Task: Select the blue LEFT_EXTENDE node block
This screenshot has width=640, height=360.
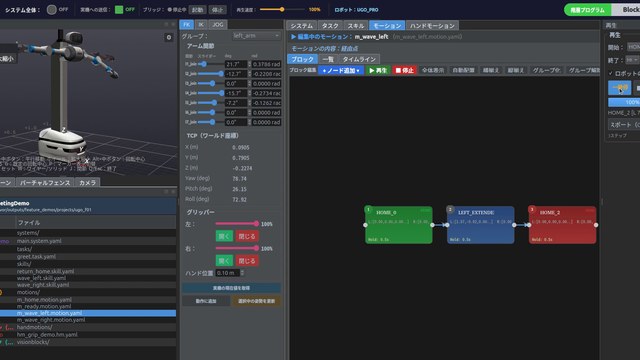Action: [480, 225]
